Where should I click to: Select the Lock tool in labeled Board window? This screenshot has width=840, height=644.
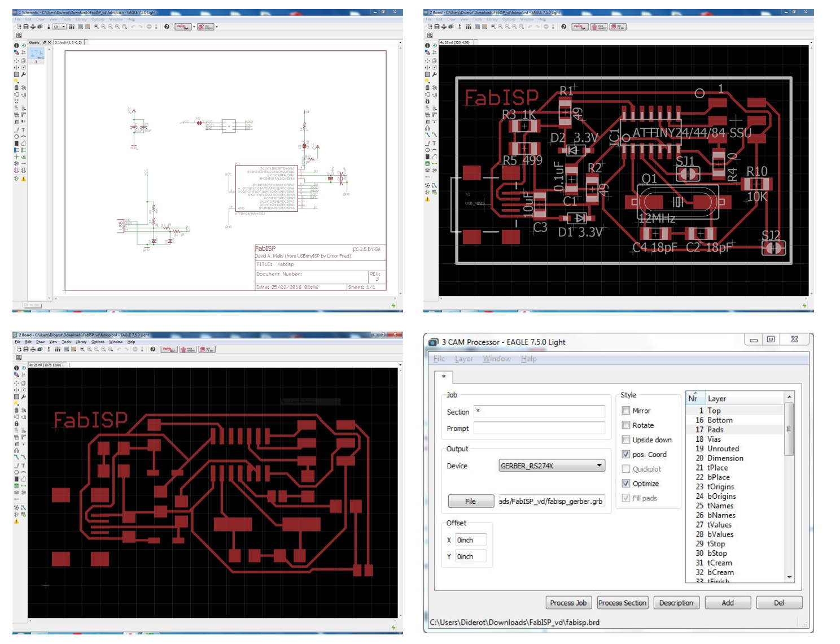[x=427, y=101]
